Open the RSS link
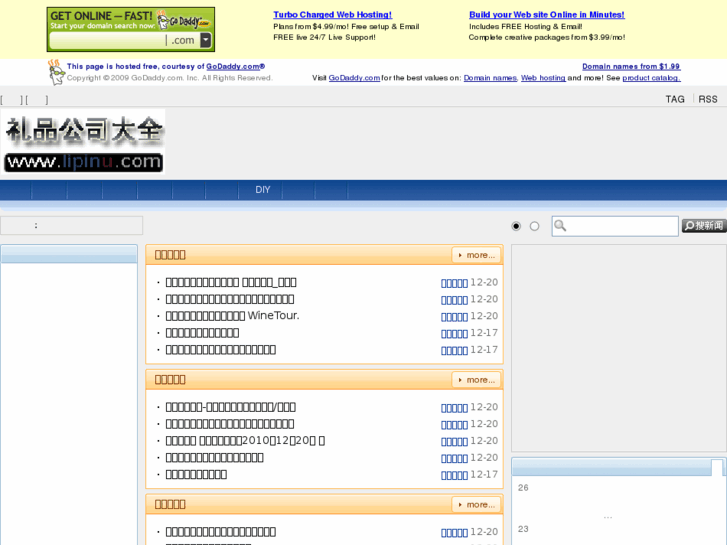Viewport: 727px width, 545px height. click(708, 99)
